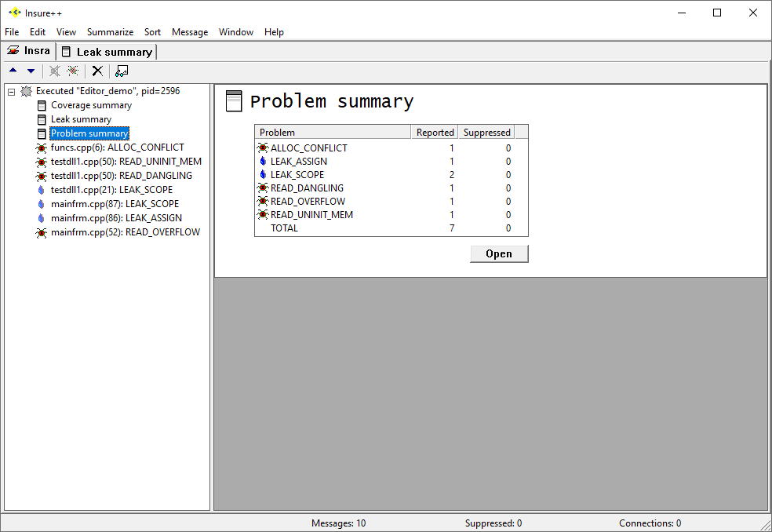Open the Sort menu

pyautogui.click(x=153, y=32)
